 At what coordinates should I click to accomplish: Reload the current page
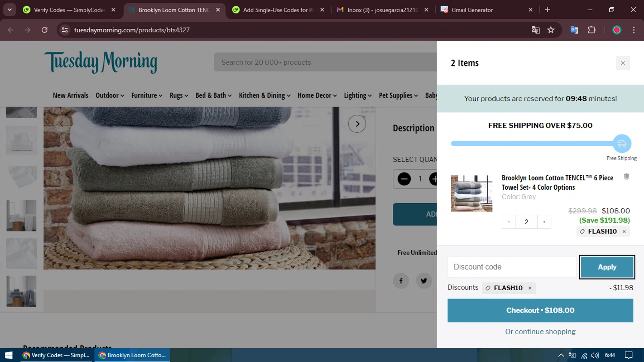[x=45, y=30]
